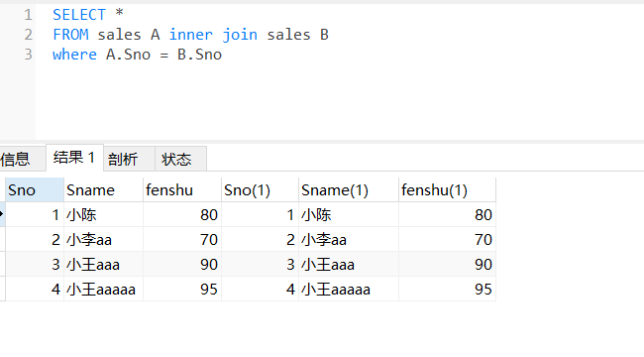The width and height of the screenshot is (644, 357).
Task: Select Sno(1) cell with value 3
Action: [260, 264]
